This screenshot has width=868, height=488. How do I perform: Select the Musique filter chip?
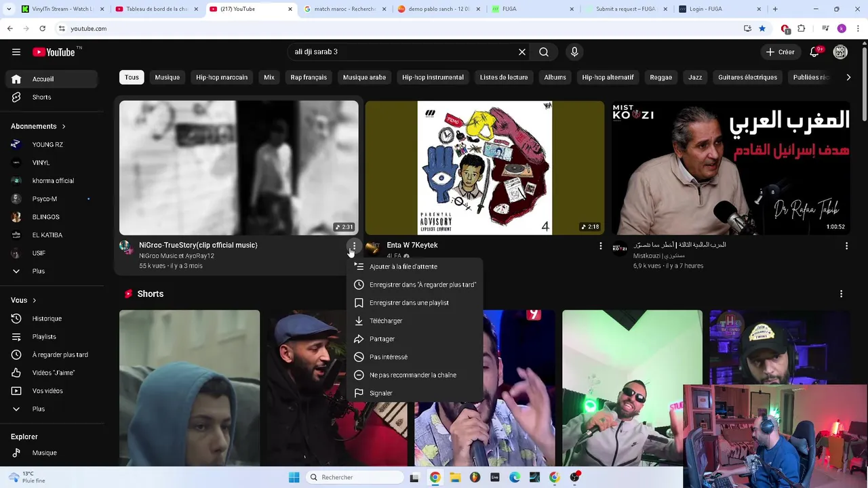coord(167,77)
